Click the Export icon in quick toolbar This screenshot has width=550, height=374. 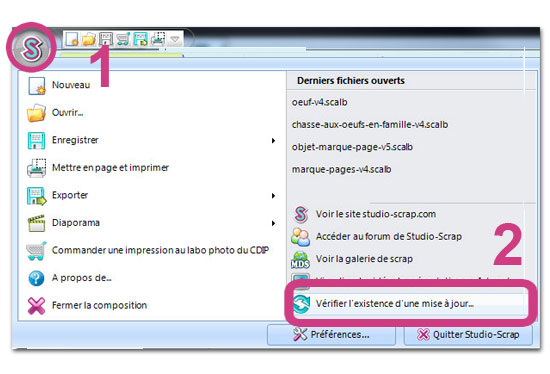pyautogui.click(x=140, y=39)
